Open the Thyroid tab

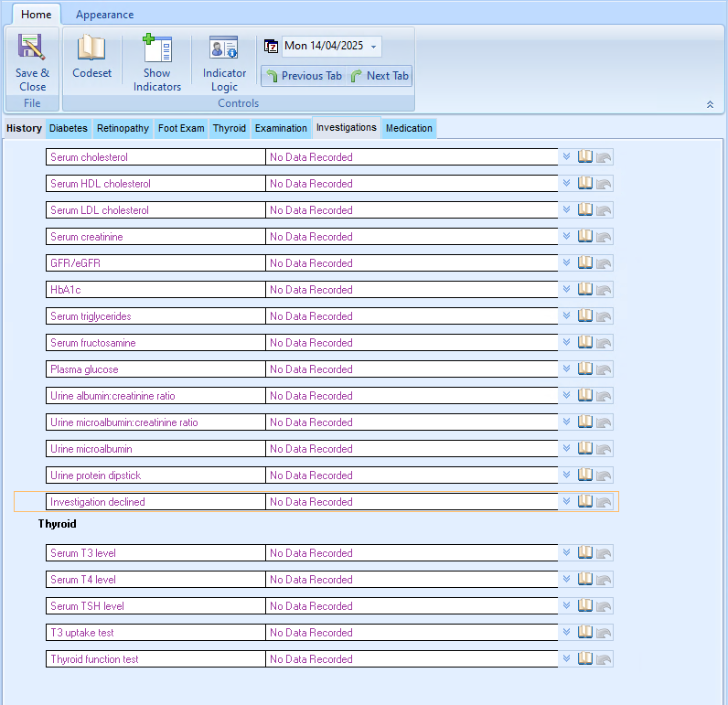[230, 128]
